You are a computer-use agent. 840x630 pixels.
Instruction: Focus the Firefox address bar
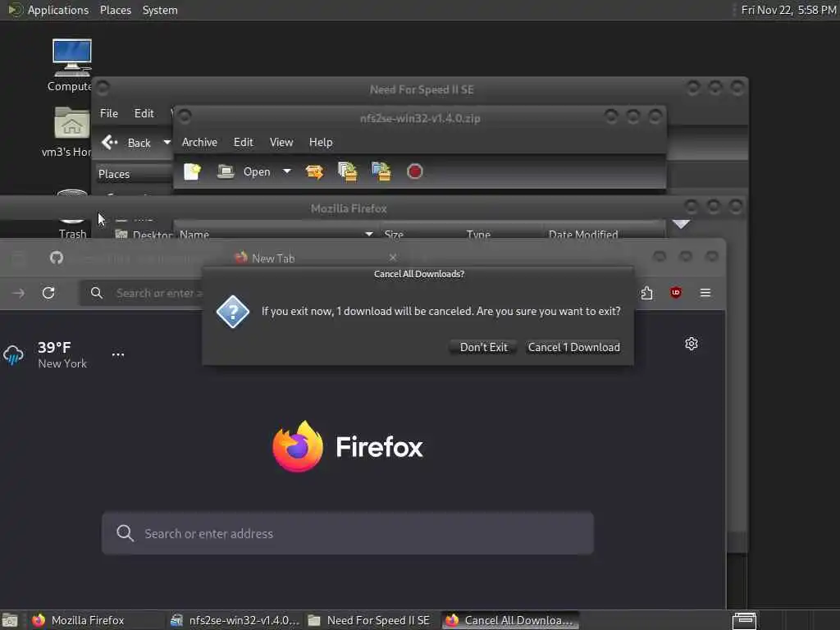point(159,293)
